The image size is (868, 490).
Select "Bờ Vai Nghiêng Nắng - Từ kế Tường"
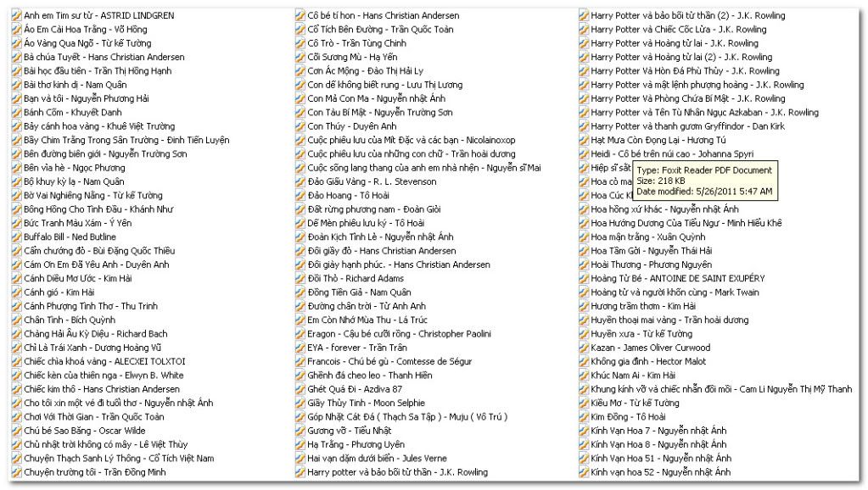[x=93, y=195]
